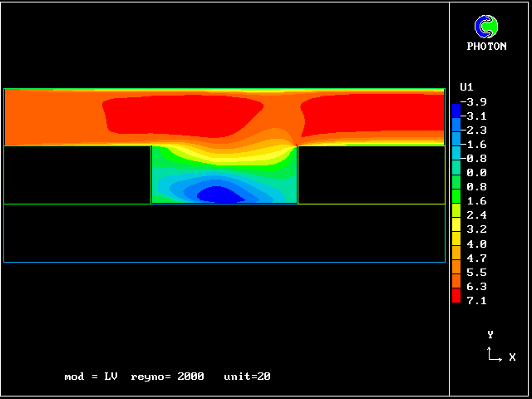Probe the large red region in left channel
The image size is (532, 399).
pos(179,115)
